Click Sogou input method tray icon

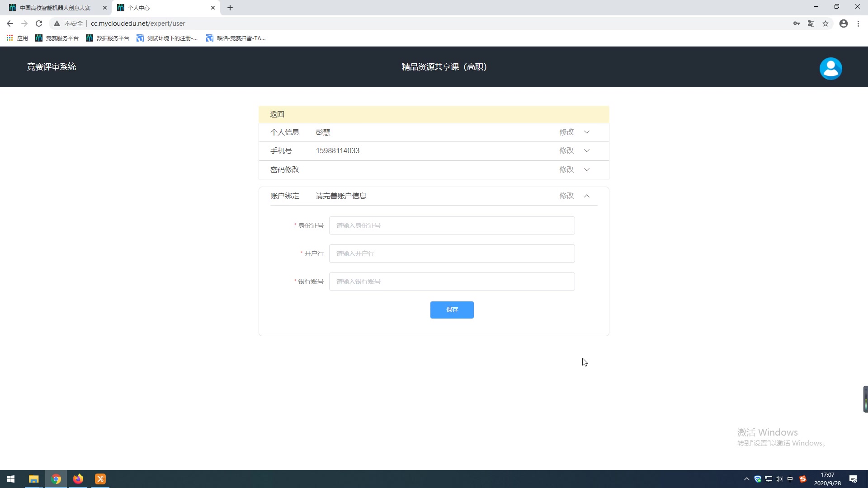point(803,479)
